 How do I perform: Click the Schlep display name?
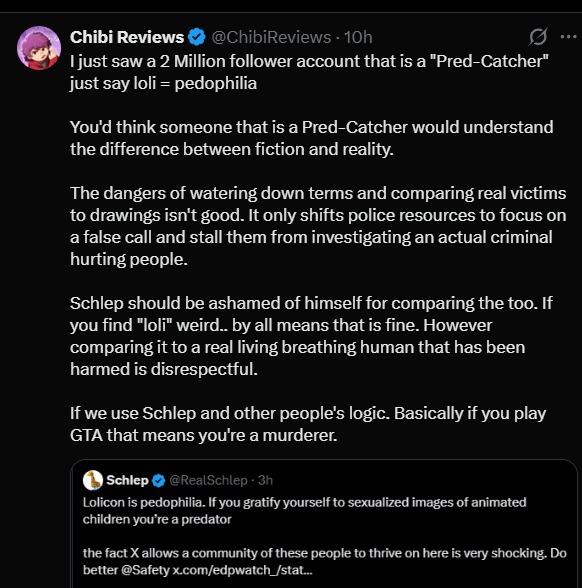(128, 480)
